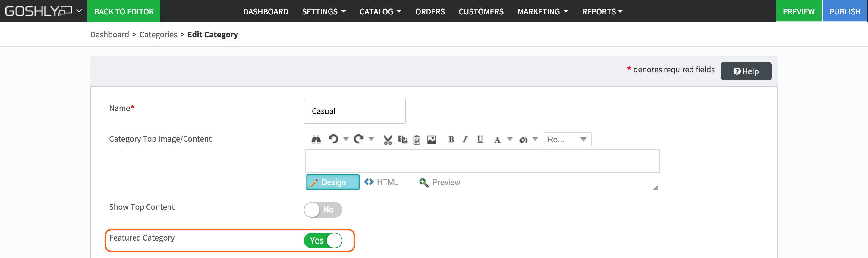Viewport: 868px width, 258px height.
Task: Toggle bold formatting in the editor
Action: click(451, 140)
